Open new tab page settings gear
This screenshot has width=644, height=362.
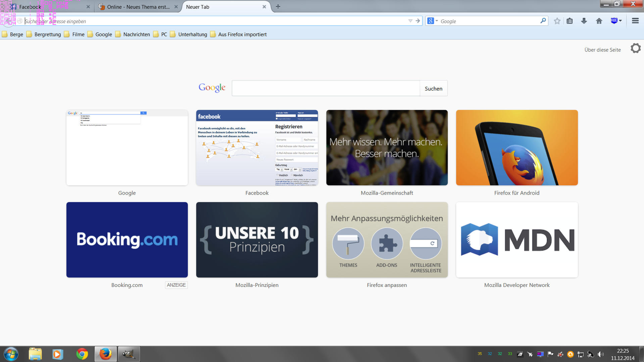[635, 48]
